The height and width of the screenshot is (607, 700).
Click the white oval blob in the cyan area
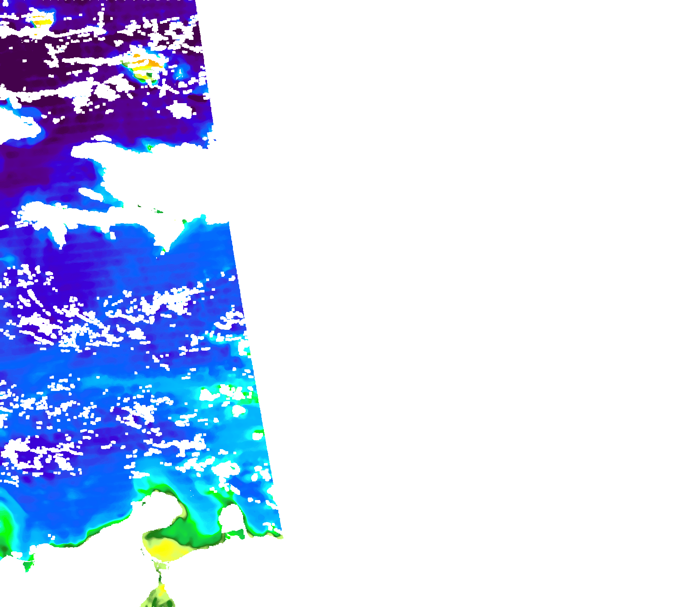tap(238, 411)
